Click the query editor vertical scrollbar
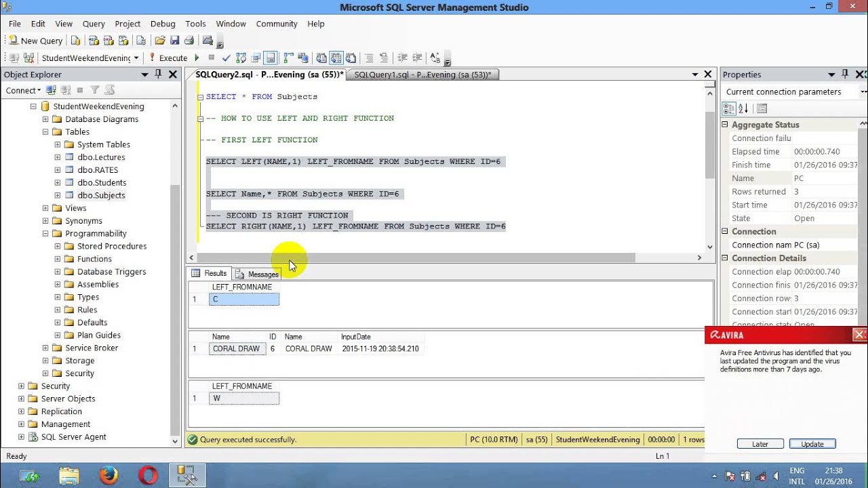The width and height of the screenshot is (868, 488). pyautogui.click(x=710, y=146)
